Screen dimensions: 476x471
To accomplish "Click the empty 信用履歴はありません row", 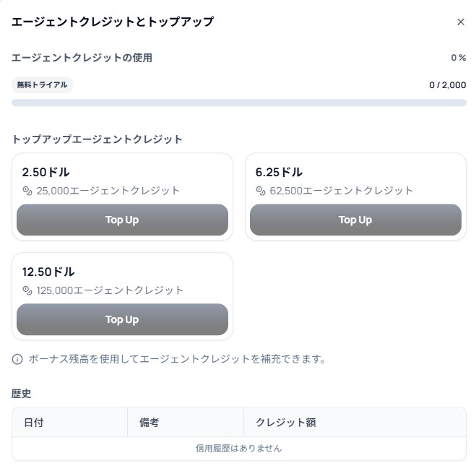I will [x=238, y=448].
